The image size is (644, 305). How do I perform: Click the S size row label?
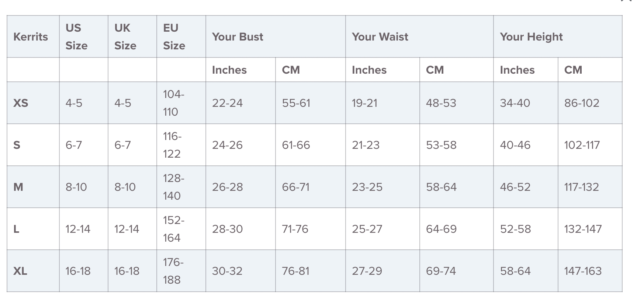click(x=17, y=145)
